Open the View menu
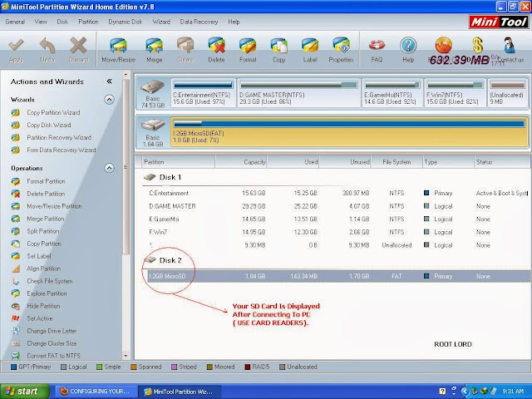The image size is (532, 399). [x=41, y=22]
